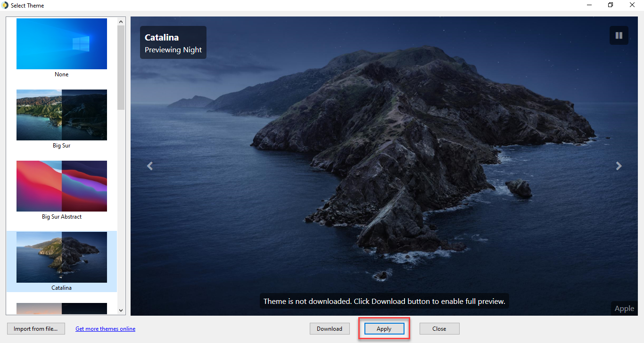Open Get more themes online link

(x=105, y=328)
